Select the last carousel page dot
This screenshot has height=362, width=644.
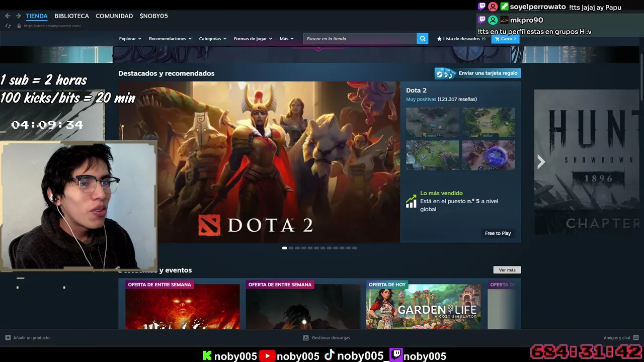[355, 248]
